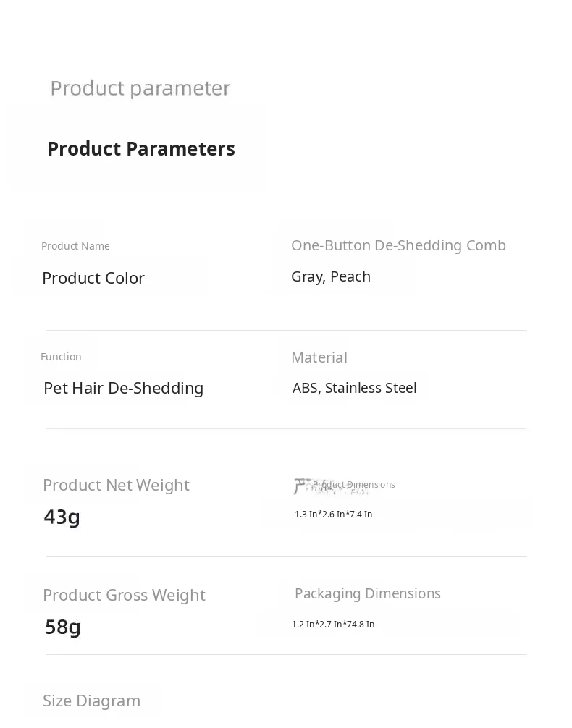Select the "43g" net weight value
The image size is (572, 728).
click(62, 517)
